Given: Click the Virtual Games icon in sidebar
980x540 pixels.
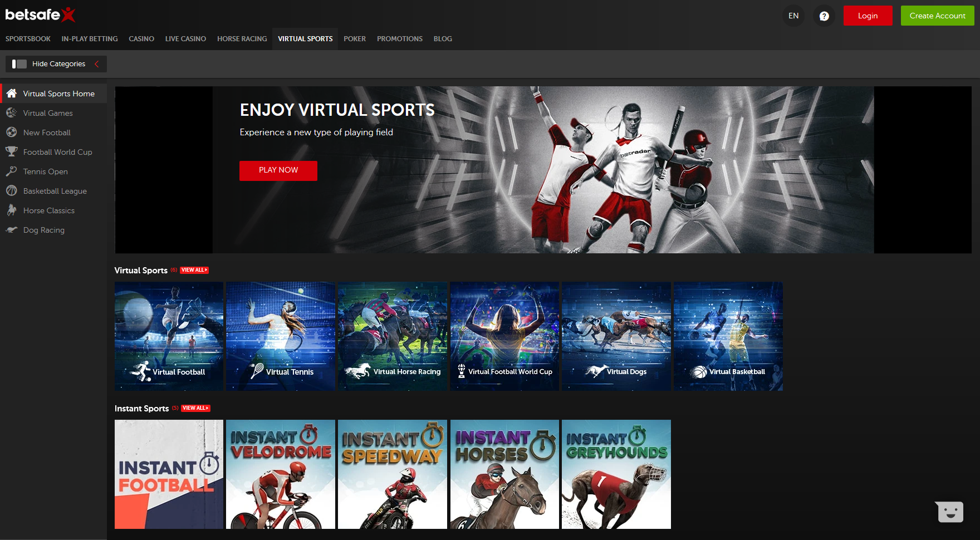Looking at the screenshot, I should [12, 112].
